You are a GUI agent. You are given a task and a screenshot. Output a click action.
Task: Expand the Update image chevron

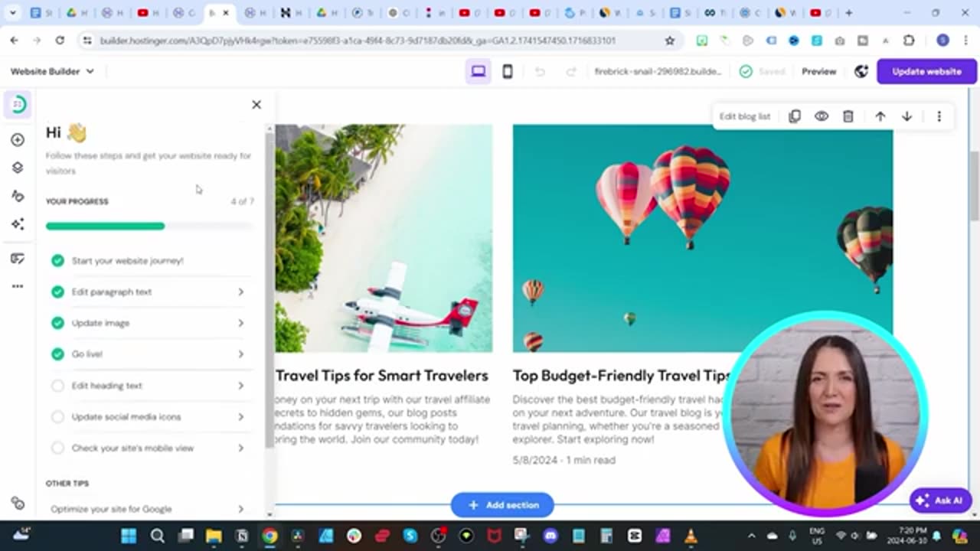[x=240, y=323]
